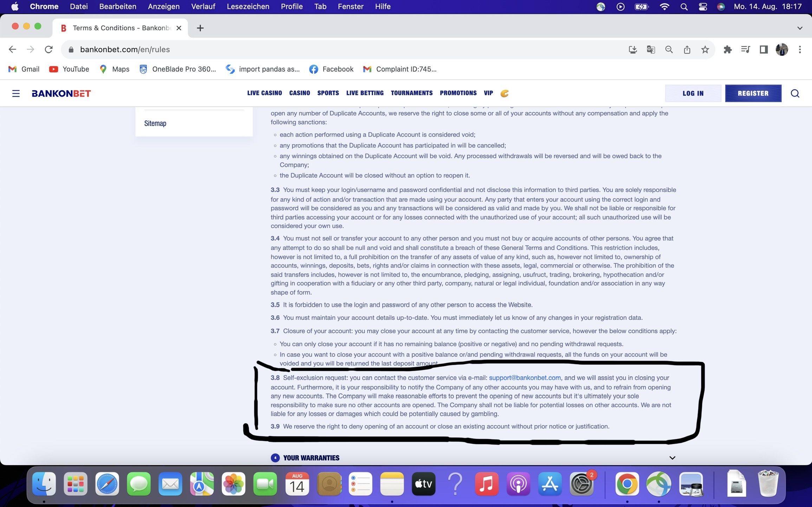The image size is (812, 507).
Task: Open the Bearbeiten menu
Action: 118,7
